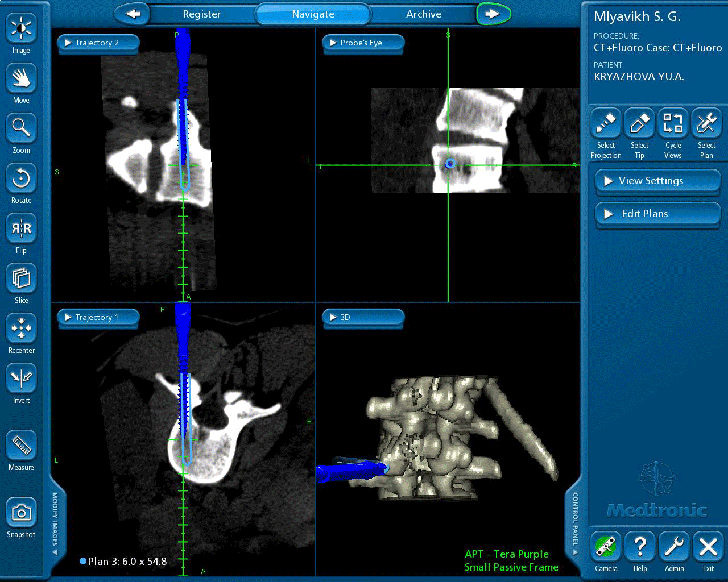Recenter the images
728x582 pixels.
[x=21, y=329]
